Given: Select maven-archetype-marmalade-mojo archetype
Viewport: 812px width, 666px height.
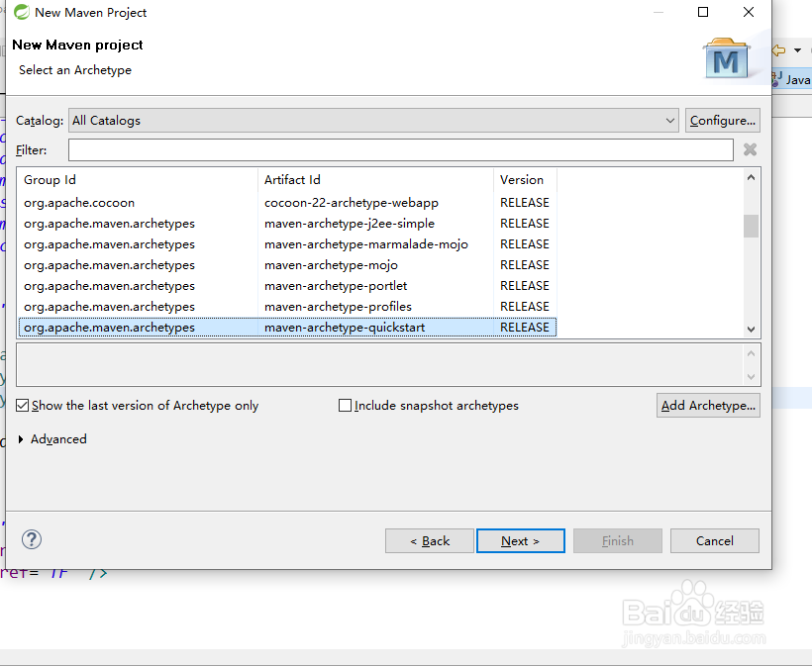Looking at the screenshot, I should coord(287,244).
